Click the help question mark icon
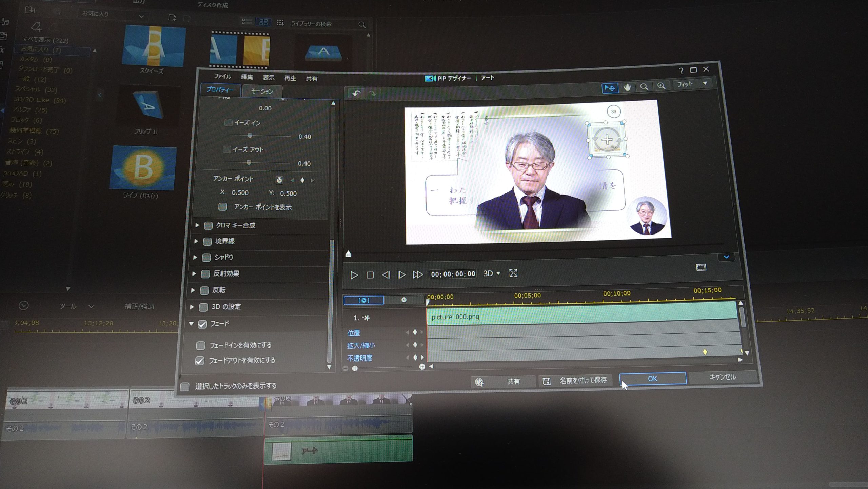 click(681, 71)
